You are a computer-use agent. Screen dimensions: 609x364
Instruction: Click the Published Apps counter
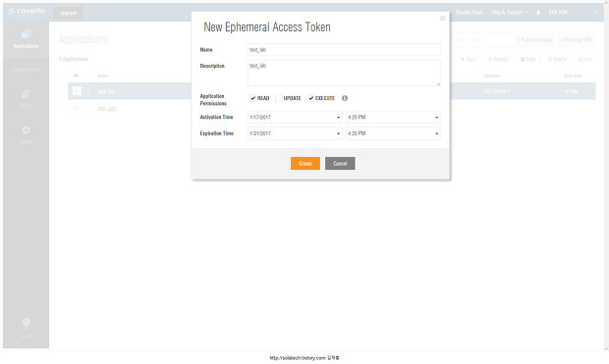tap(535, 40)
